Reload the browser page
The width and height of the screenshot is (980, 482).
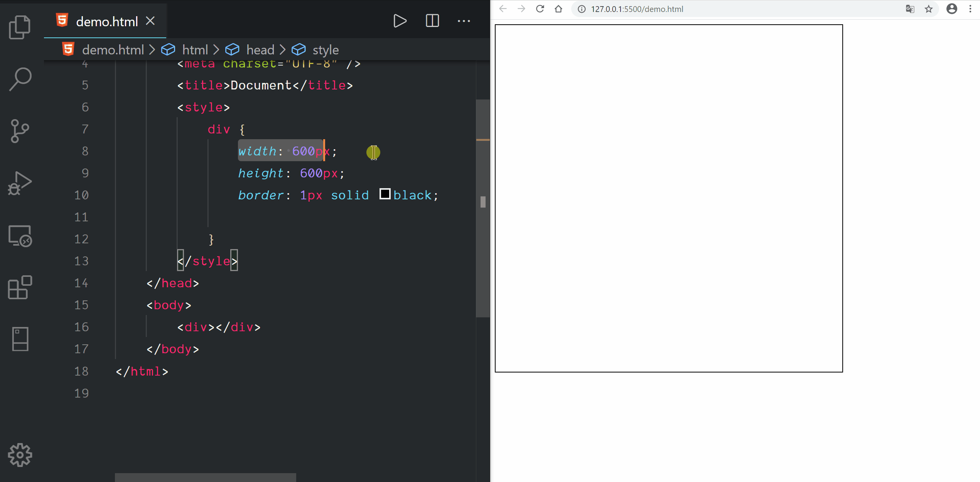[x=540, y=9]
